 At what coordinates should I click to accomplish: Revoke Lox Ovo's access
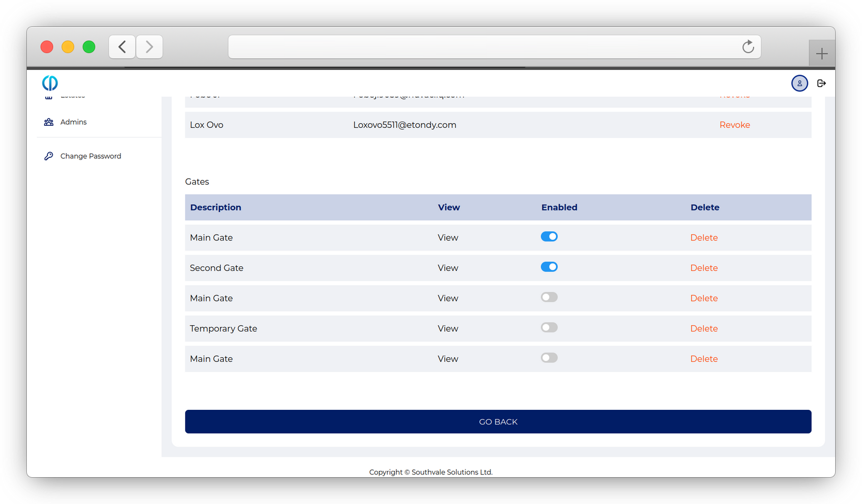pos(735,125)
